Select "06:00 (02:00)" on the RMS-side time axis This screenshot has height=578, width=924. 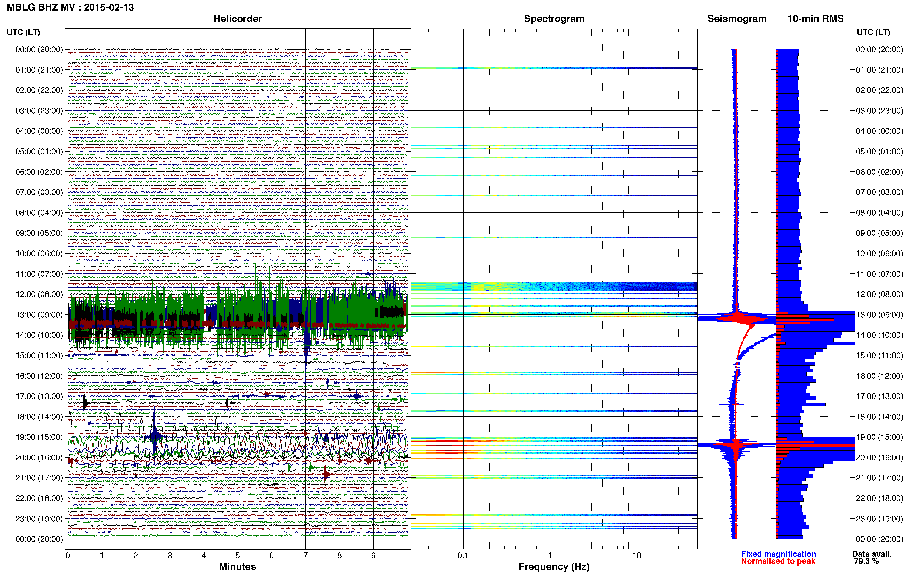click(879, 172)
